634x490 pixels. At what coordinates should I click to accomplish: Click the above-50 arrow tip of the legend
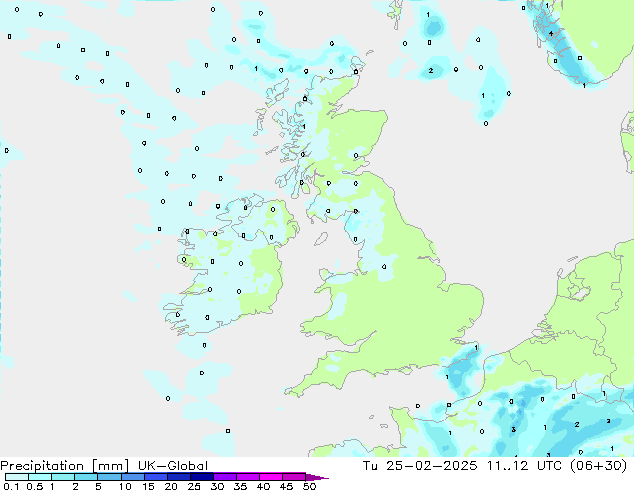click(317, 477)
